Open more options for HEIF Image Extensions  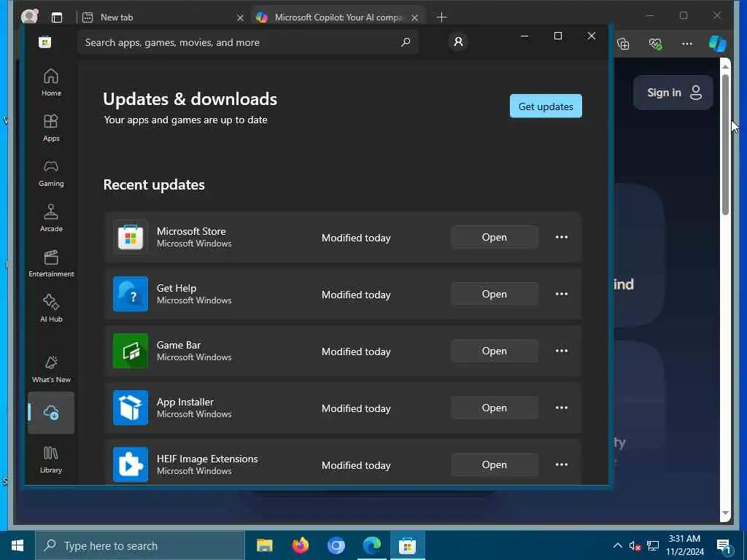(562, 464)
